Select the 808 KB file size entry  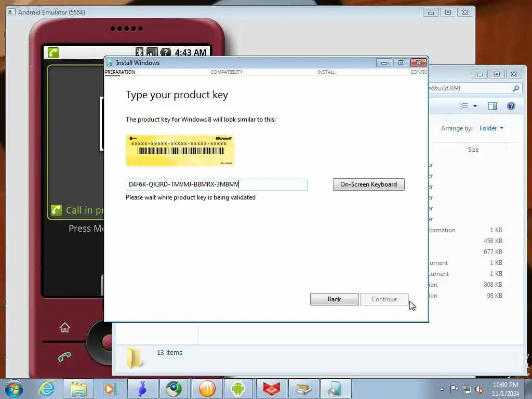tap(493, 285)
